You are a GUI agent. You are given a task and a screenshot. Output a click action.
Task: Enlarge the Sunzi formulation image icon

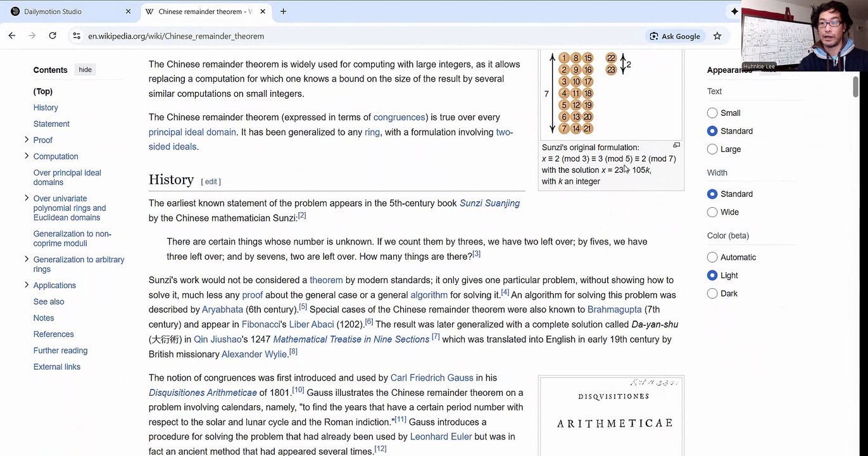676,146
